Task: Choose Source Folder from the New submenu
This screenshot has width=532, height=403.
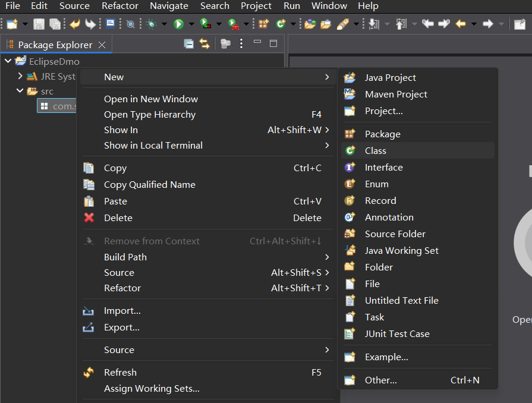Action: pyautogui.click(x=418, y=234)
